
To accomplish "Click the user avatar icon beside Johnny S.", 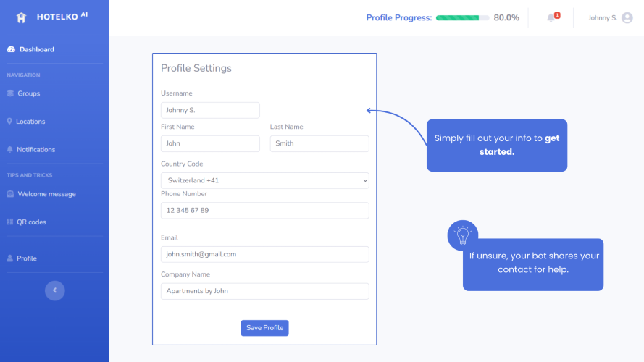I will coord(627,17).
